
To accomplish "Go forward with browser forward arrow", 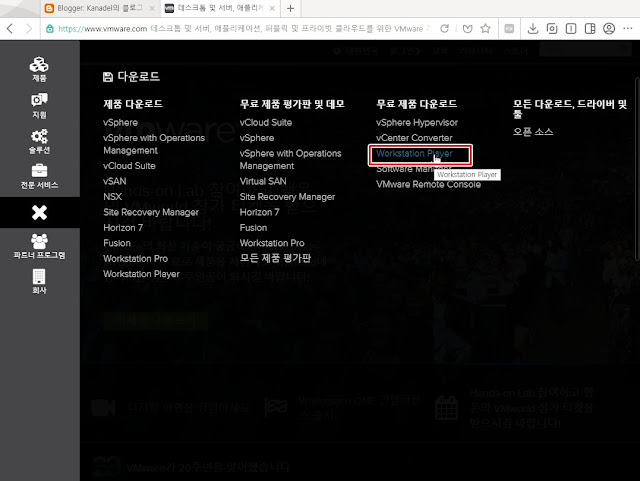I will (x=29, y=29).
